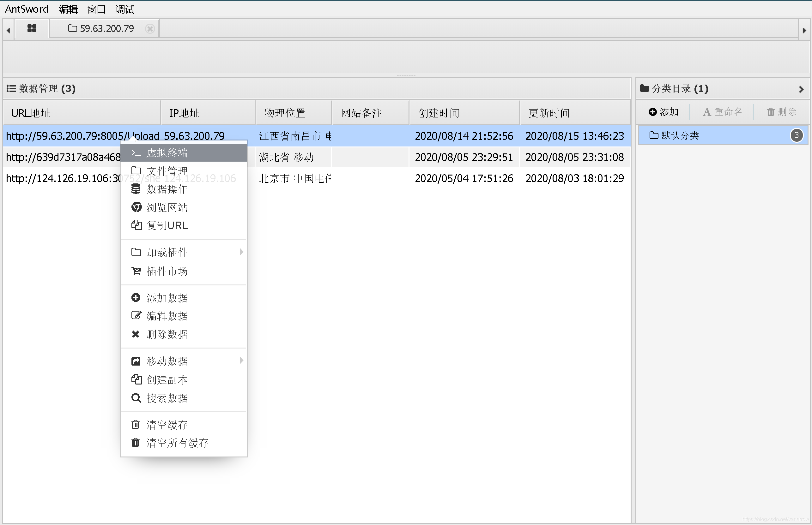Viewport: 812px width, 525px height.
Task: Click the trash icon beside 清空缓存
Action: point(136,424)
